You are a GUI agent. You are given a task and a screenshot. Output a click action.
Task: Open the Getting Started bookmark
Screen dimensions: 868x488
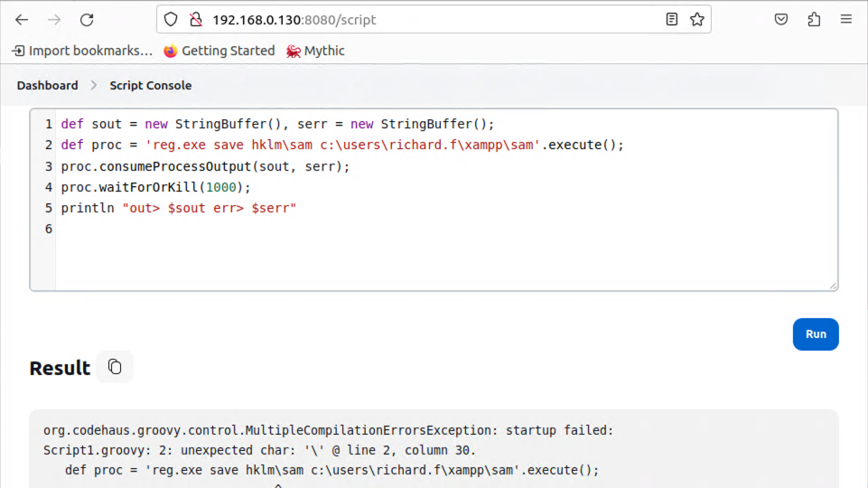point(219,51)
